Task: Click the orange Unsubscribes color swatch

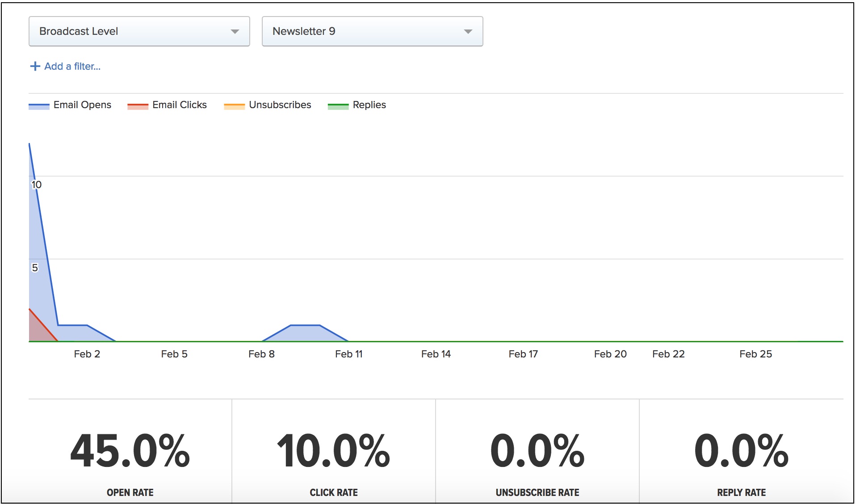Action: click(234, 106)
